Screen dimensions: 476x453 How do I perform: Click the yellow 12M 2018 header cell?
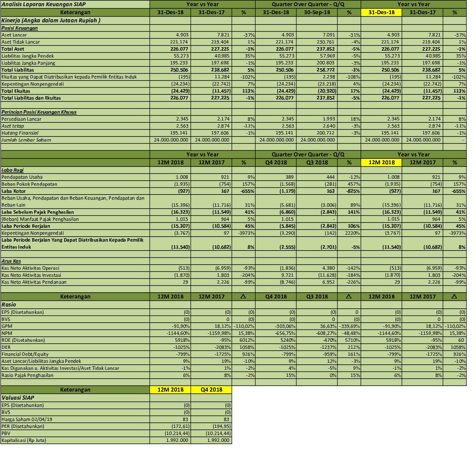(381, 162)
